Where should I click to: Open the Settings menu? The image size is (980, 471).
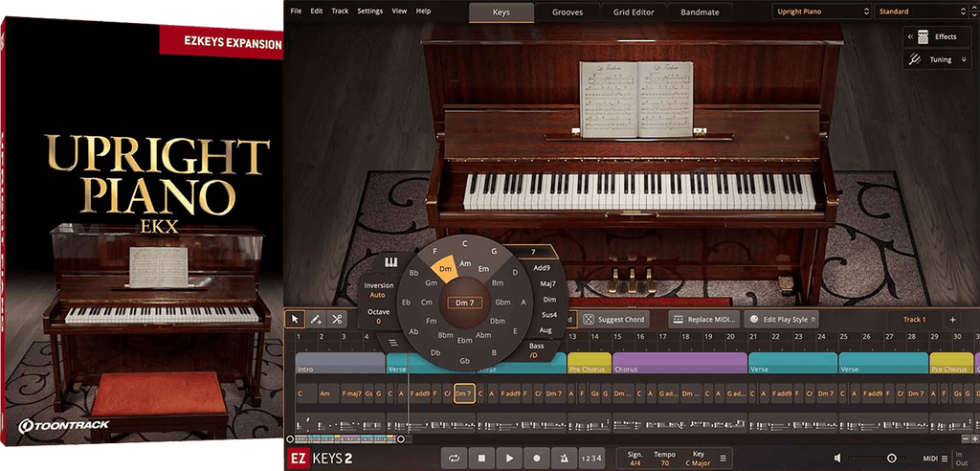(370, 11)
